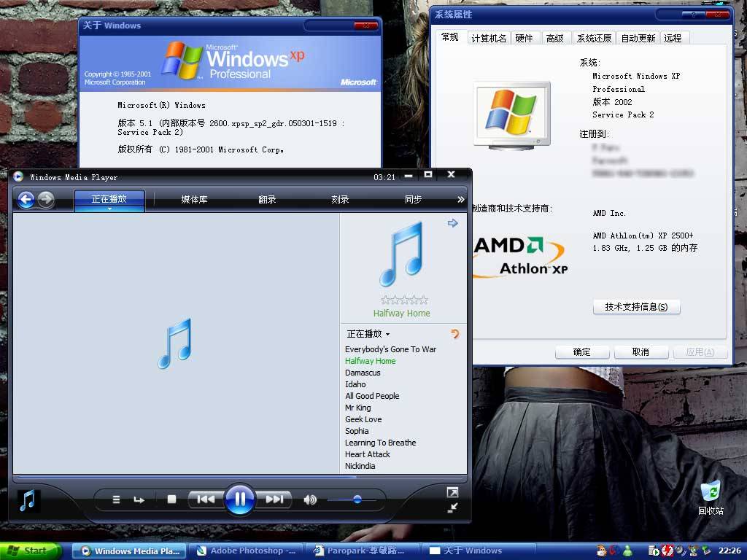Click 确定 in System Properties
Image resolution: width=747 pixels, height=560 pixels.
tap(582, 352)
